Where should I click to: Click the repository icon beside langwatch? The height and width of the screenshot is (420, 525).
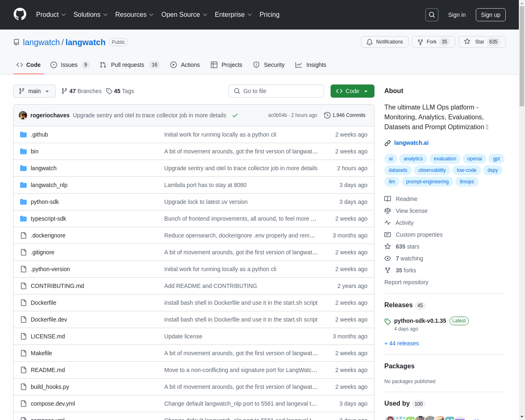click(16, 42)
